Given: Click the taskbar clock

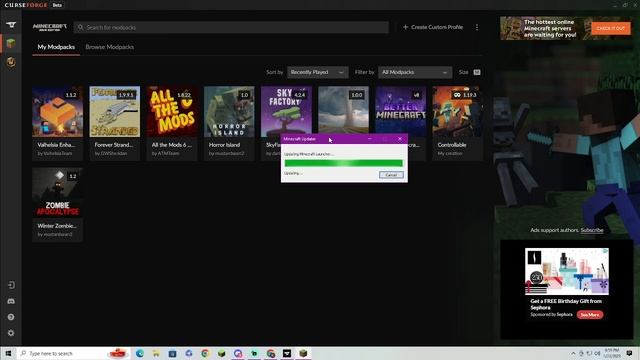Looking at the screenshot, I should [612, 353].
